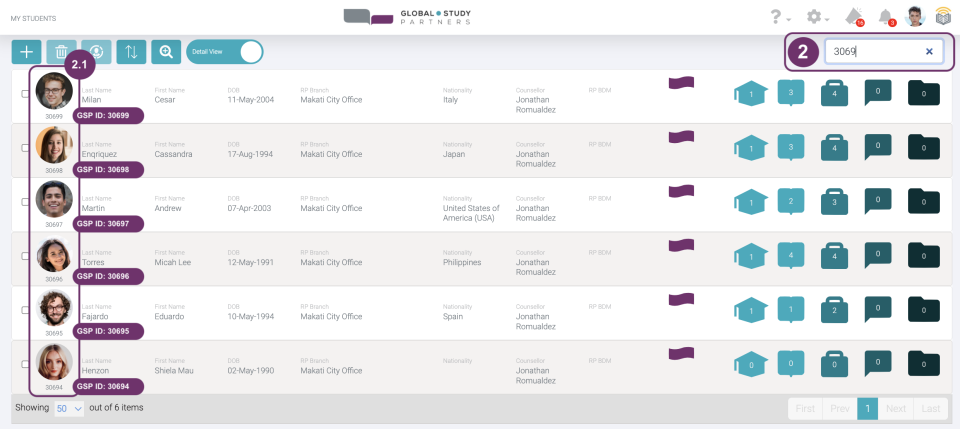This screenshot has width=960, height=429.
Task: Tick the checkbox for Cesar Milan
Action: pyautogui.click(x=26, y=93)
